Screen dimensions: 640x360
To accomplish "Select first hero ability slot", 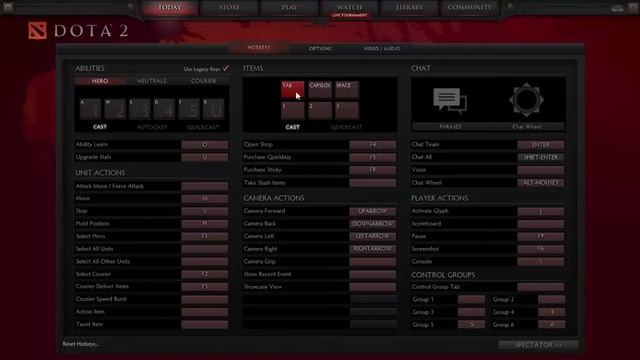I will coord(91,109).
